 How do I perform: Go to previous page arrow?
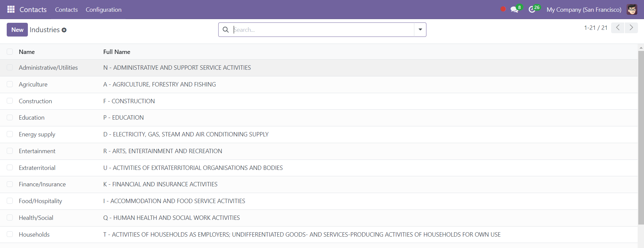click(617, 27)
